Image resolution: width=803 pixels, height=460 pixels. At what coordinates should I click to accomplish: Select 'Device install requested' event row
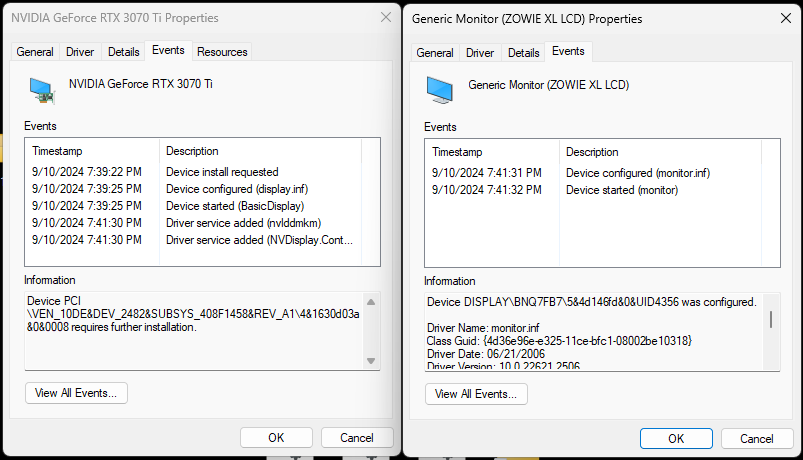click(193, 172)
